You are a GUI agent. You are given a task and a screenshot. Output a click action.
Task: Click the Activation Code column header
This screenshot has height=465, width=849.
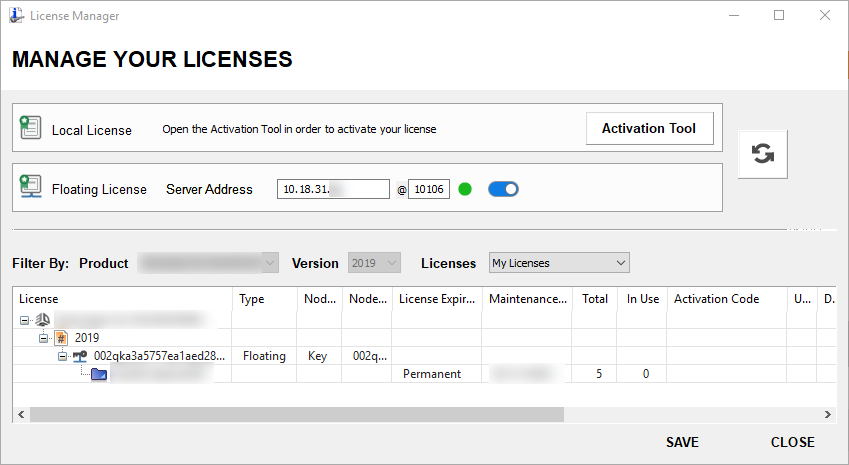(716, 299)
